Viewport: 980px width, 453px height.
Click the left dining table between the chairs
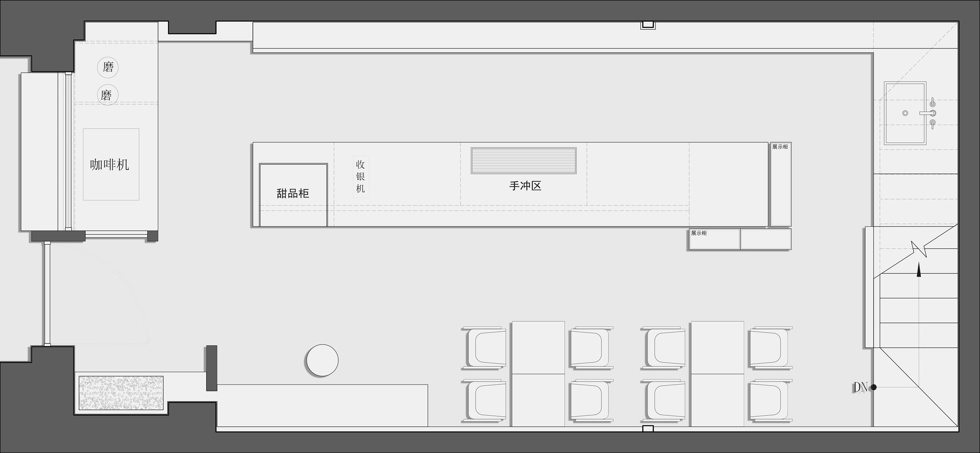[x=538, y=374]
